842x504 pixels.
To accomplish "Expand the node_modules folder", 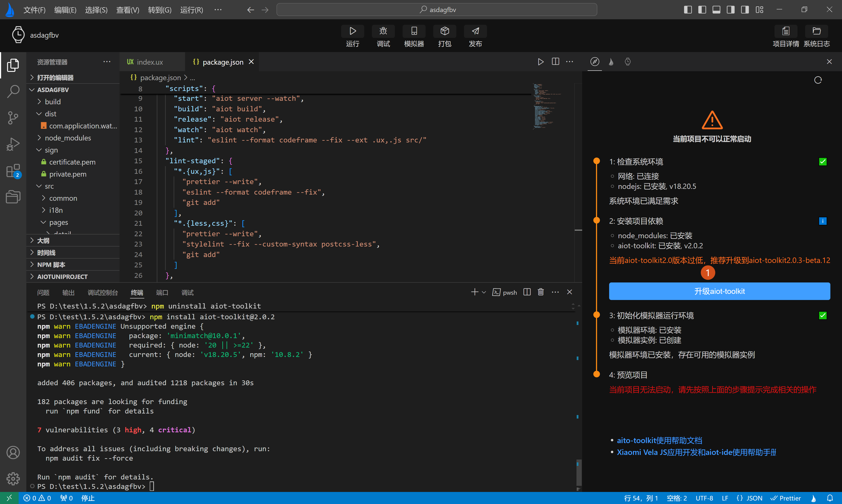I will pyautogui.click(x=73, y=138).
